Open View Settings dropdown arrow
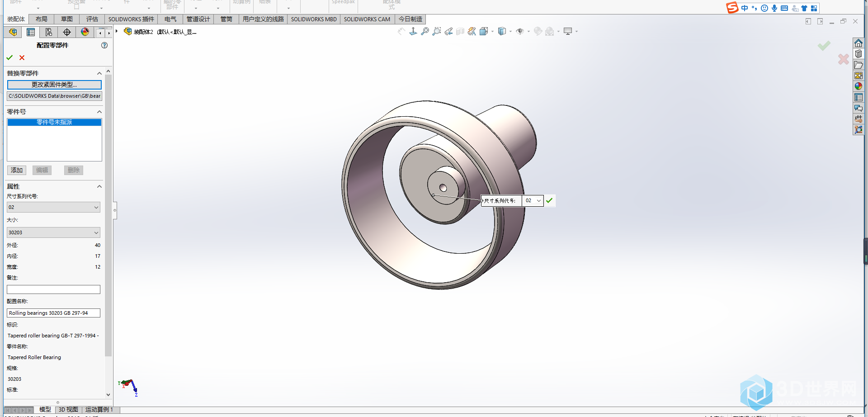Image resolution: width=868 pixels, height=417 pixels. click(x=576, y=32)
